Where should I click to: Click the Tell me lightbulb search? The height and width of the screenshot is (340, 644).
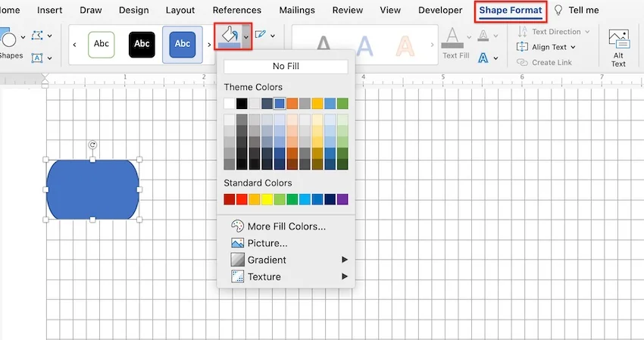tap(576, 10)
